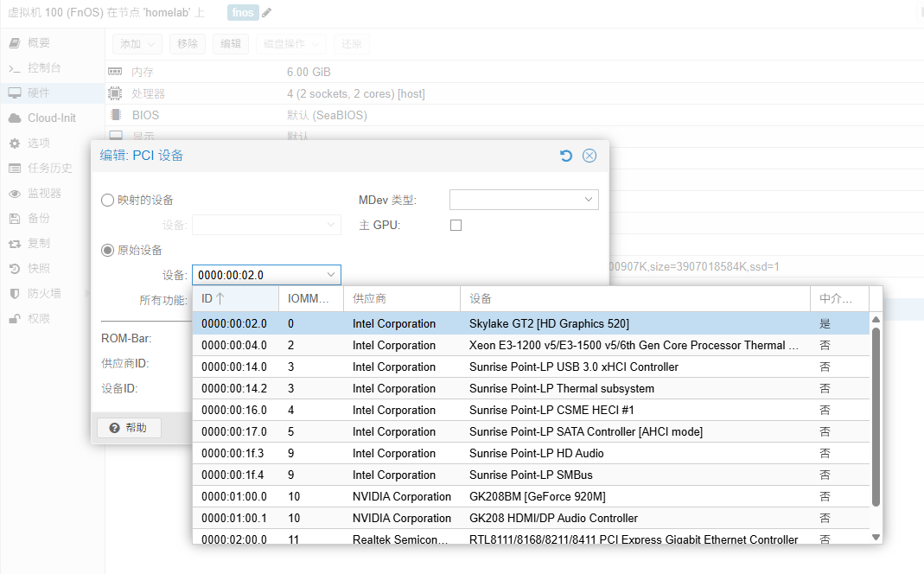Close the PCI device edit dialog
924x574 pixels.
pyautogui.click(x=589, y=156)
